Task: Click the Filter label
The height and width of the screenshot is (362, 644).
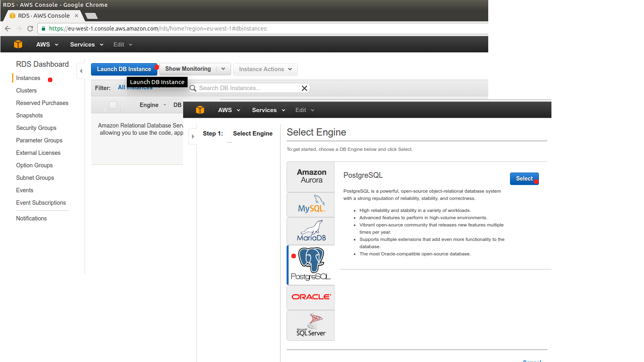Action: (103, 88)
